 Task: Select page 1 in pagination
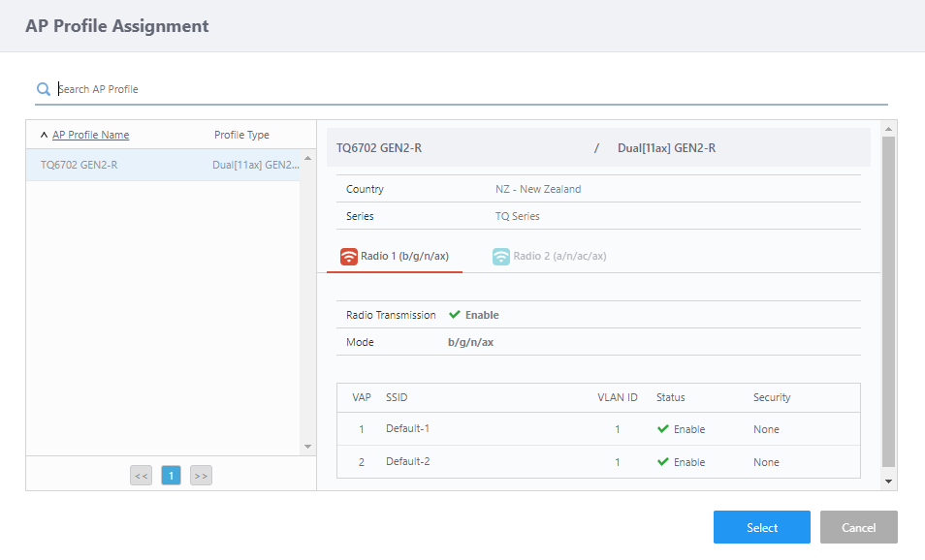click(171, 476)
